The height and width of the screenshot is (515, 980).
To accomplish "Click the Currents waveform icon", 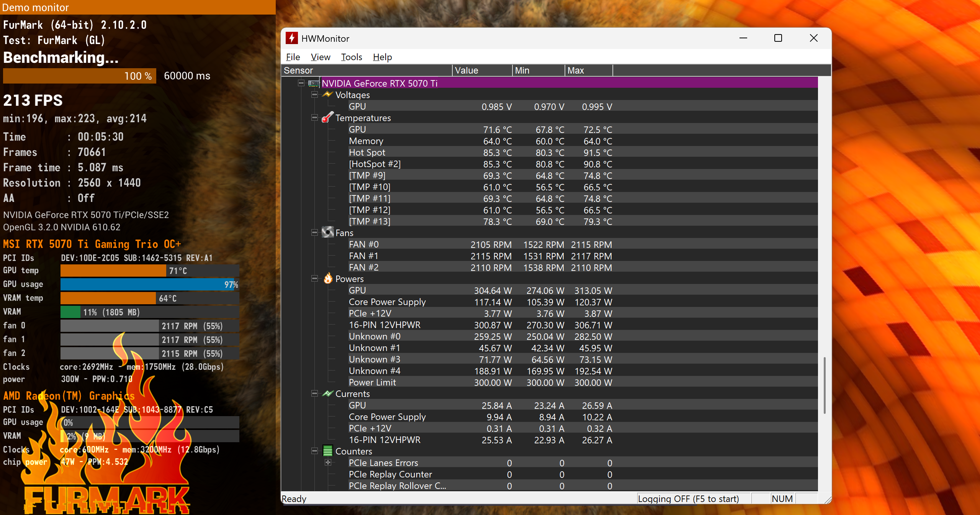I will (x=327, y=393).
